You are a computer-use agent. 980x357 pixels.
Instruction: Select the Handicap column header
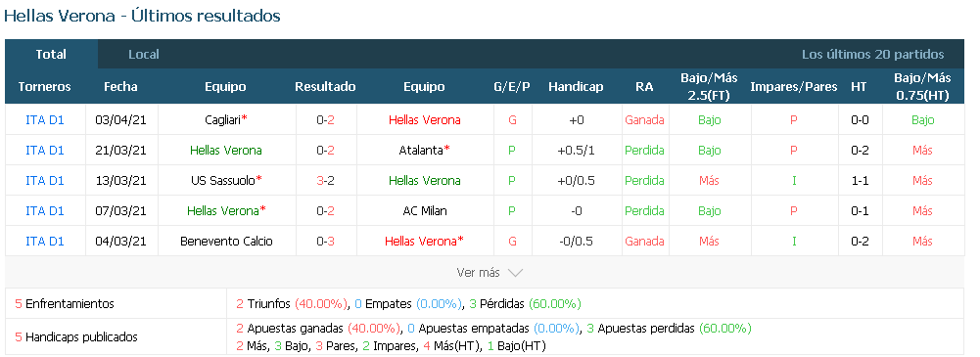576,87
